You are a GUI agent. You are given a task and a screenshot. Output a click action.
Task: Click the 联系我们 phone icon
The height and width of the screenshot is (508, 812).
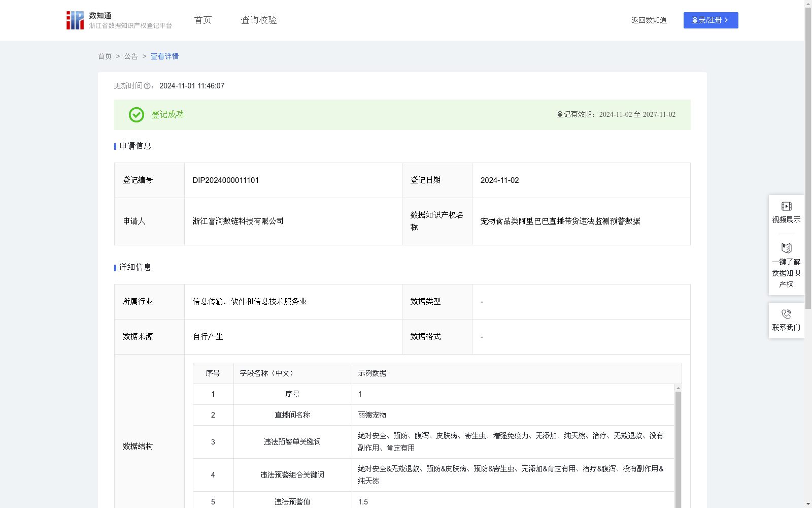point(786,314)
